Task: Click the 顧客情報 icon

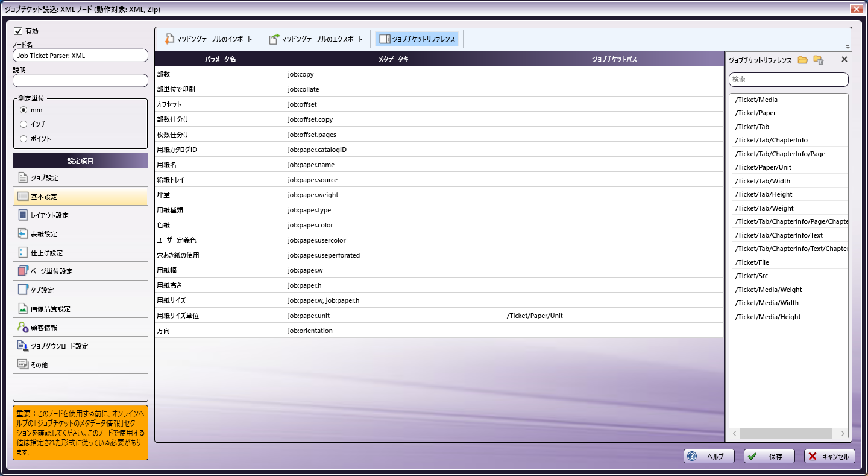Action: pos(23,328)
